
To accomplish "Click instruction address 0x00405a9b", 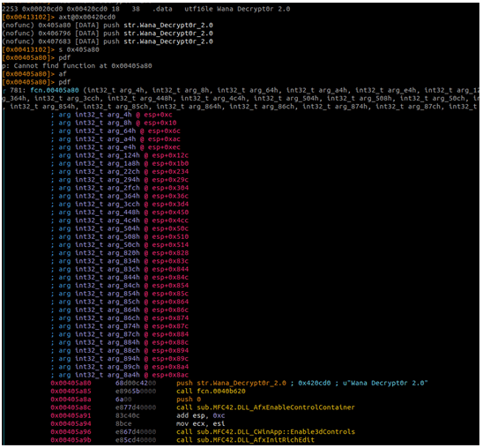I will pyautogui.click(x=71, y=440).
